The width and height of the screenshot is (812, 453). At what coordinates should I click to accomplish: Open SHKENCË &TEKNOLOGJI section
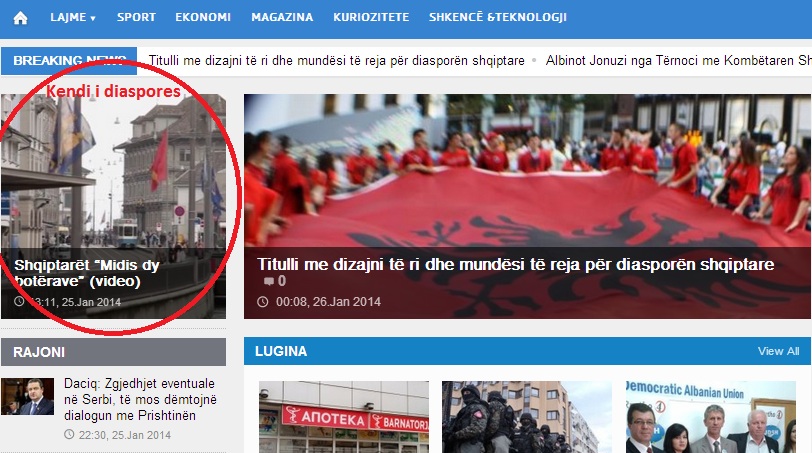click(x=498, y=17)
